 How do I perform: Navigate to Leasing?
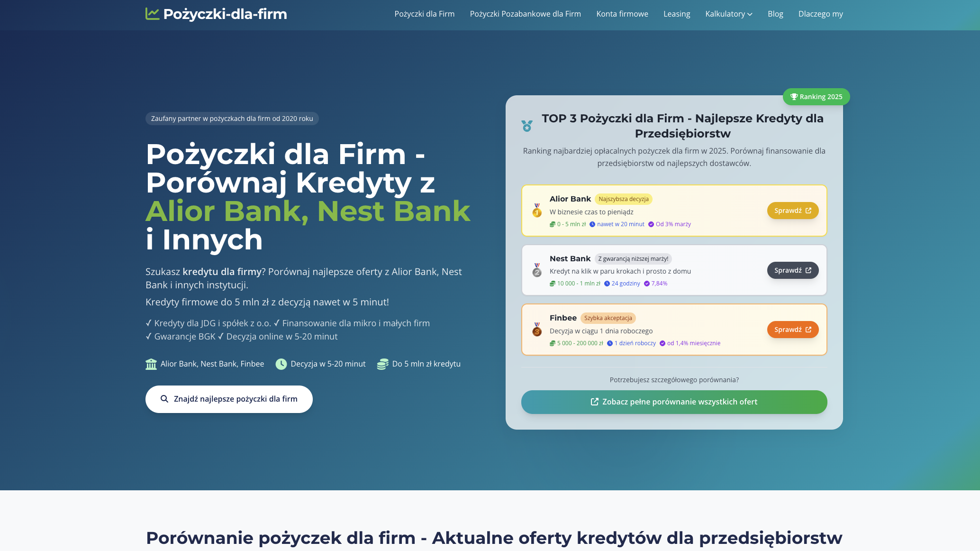(677, 14)
